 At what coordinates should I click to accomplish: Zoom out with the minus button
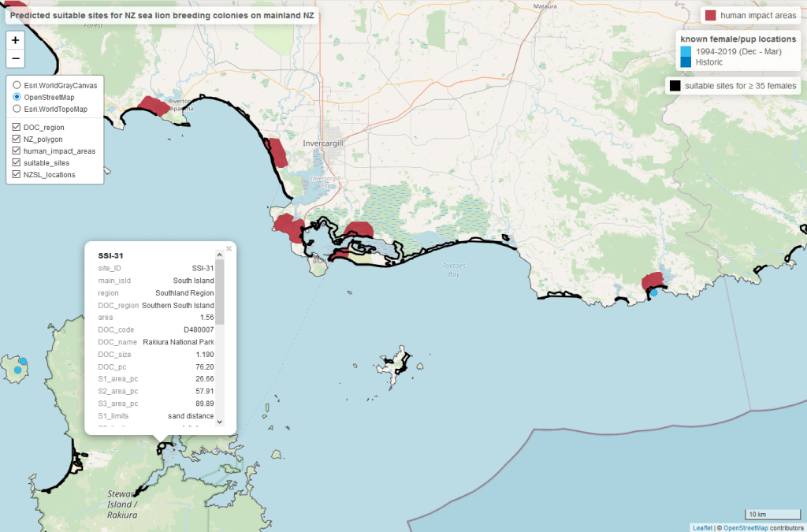(x=16, y=59)
